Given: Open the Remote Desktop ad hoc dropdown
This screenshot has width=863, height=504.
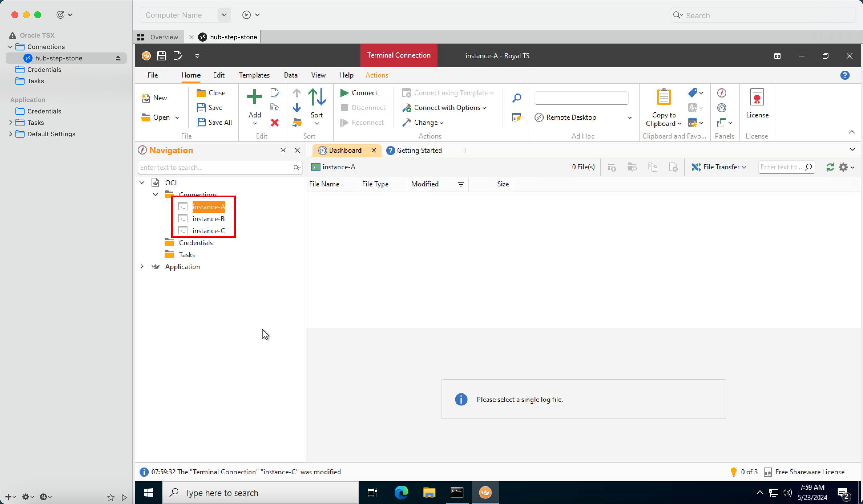Looking at the screenshot, I should coord(630,117).
